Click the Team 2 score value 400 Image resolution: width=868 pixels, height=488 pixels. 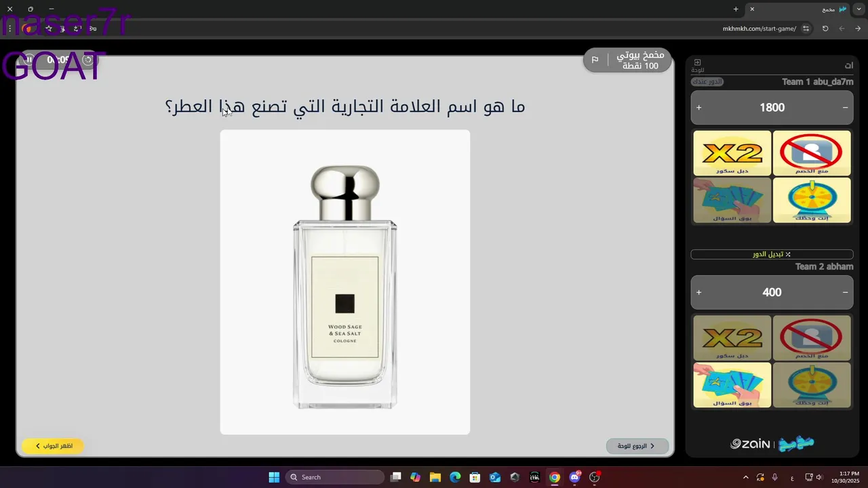click(772, 293)
